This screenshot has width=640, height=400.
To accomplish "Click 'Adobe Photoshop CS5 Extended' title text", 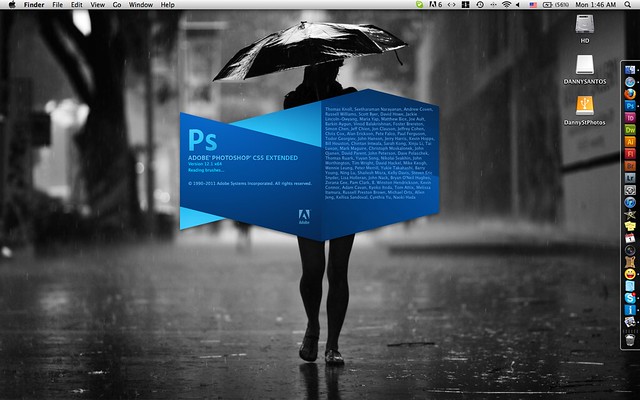I will [x=243, y=158].
